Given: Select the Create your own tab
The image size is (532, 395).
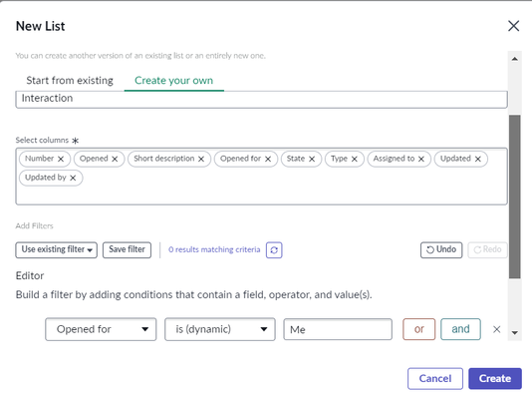Looking at the screenshot, I should click(173, 81).
